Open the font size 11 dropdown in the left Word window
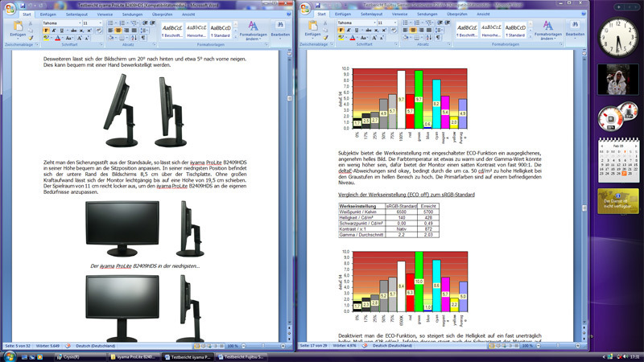Viewport: 644px width, 362px height. (100, 23)
